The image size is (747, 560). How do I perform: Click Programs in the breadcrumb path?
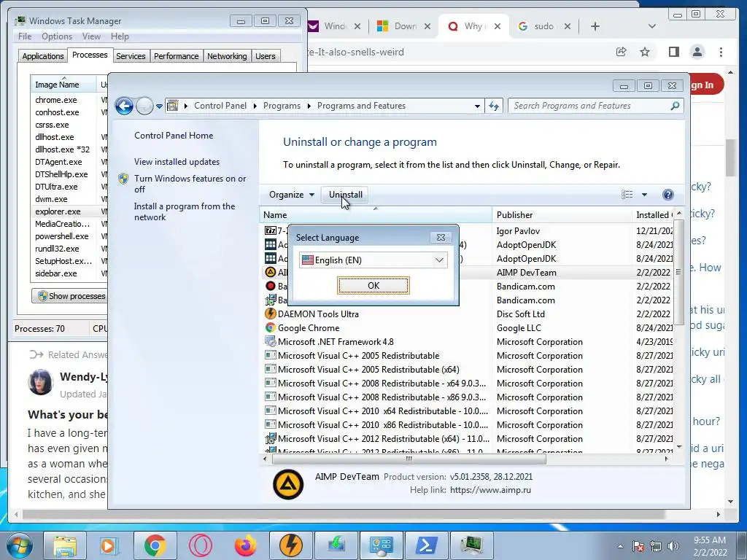282,106
